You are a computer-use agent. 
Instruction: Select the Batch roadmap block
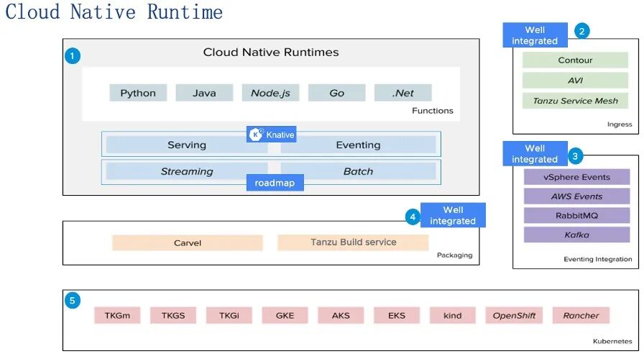(x=358, y=171)
